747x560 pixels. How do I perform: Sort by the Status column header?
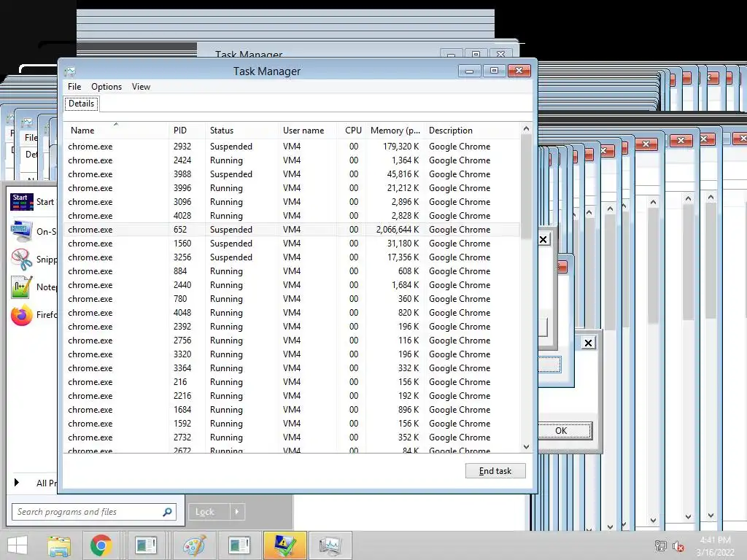pyautogui.click(x=242, y=130)
